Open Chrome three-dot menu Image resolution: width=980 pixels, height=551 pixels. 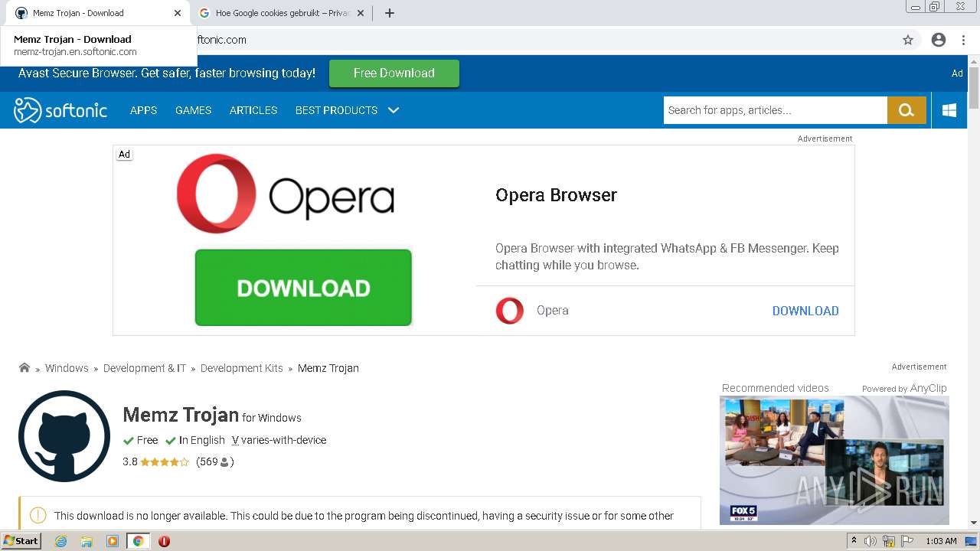point(964,40)
